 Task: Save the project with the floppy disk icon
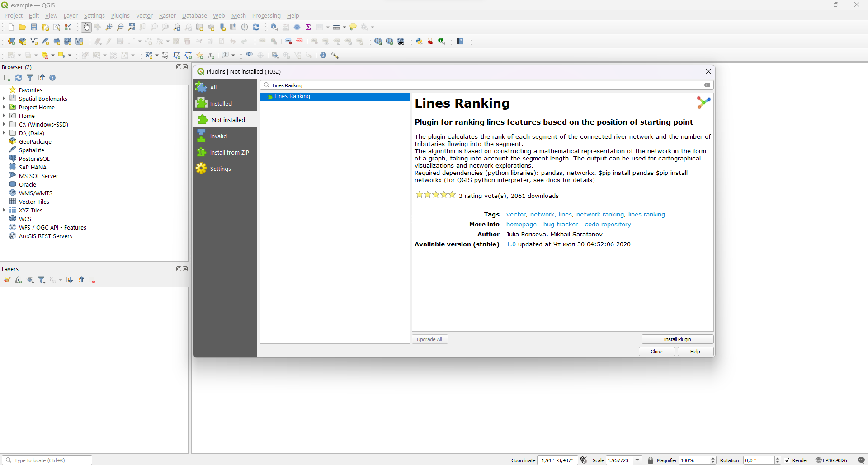coord(34,27)
